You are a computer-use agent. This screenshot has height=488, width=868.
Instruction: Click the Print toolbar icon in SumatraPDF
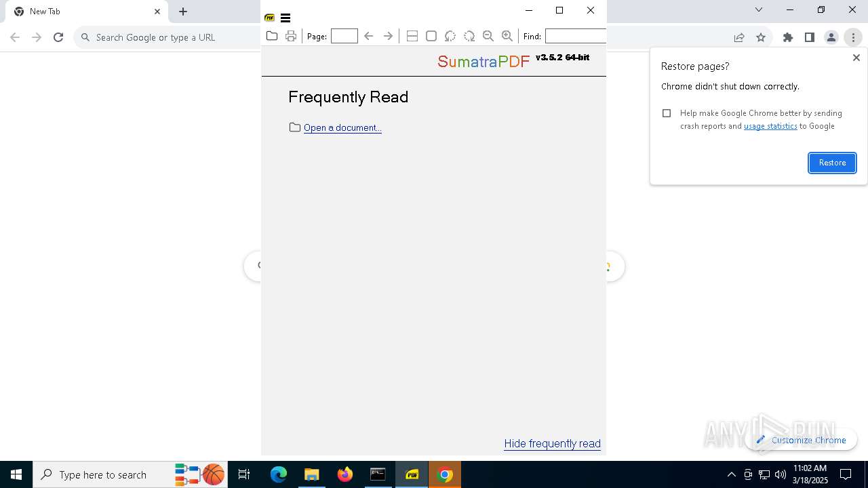(291, 36)
